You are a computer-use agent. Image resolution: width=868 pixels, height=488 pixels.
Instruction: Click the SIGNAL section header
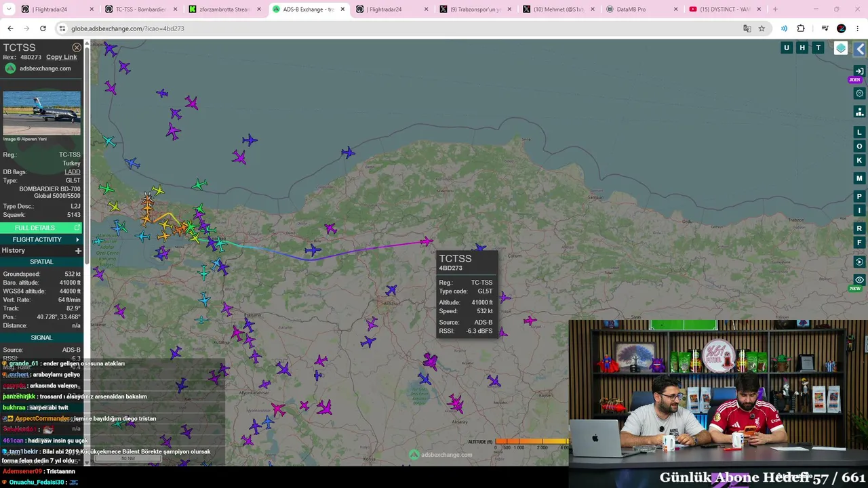[x=41, y=338]
